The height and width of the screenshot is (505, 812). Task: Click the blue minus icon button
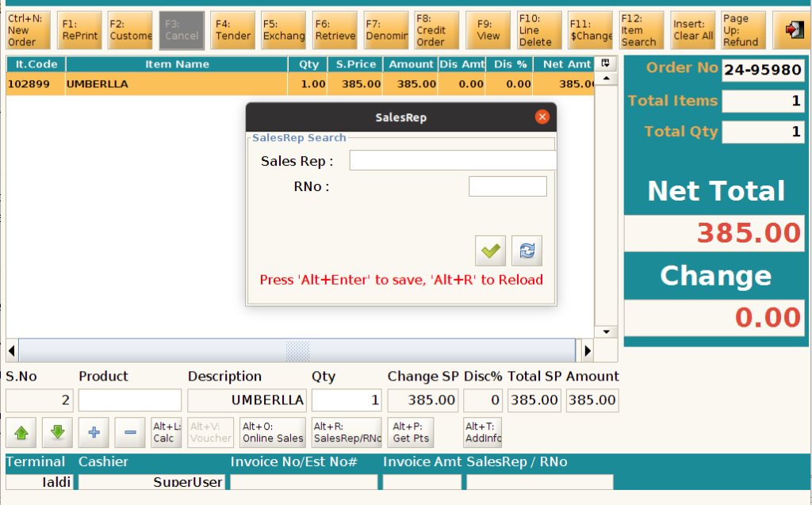pyautogui.click(x=130, y=433)
